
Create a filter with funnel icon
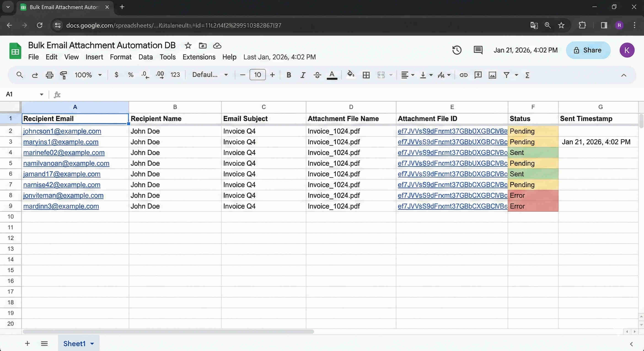pyautogui.click(x=507, y=75)
